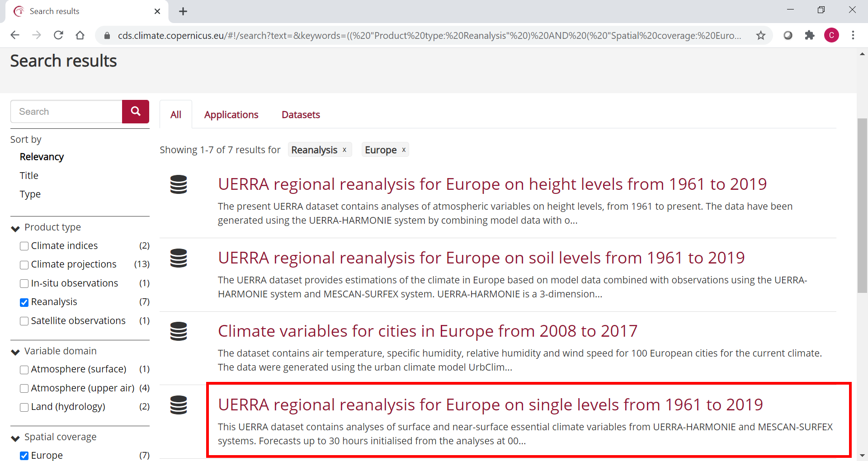
Task: Open UERRA single levels 1961 to 2019 dataset
Action: [491, 405]
